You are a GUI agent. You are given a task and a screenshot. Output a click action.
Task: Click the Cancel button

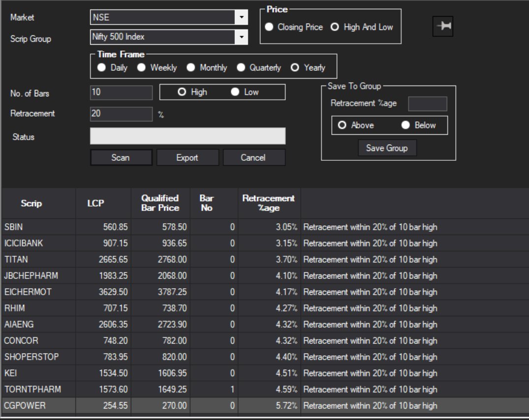tap(254, 157)
